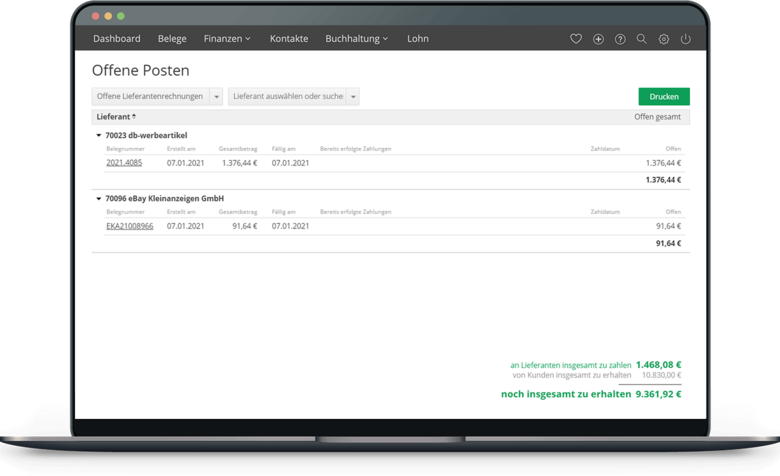This screenshot has width=780, height=476.
Task: Open the Finanzen dropdown menu
Action: tap(227, 39)
